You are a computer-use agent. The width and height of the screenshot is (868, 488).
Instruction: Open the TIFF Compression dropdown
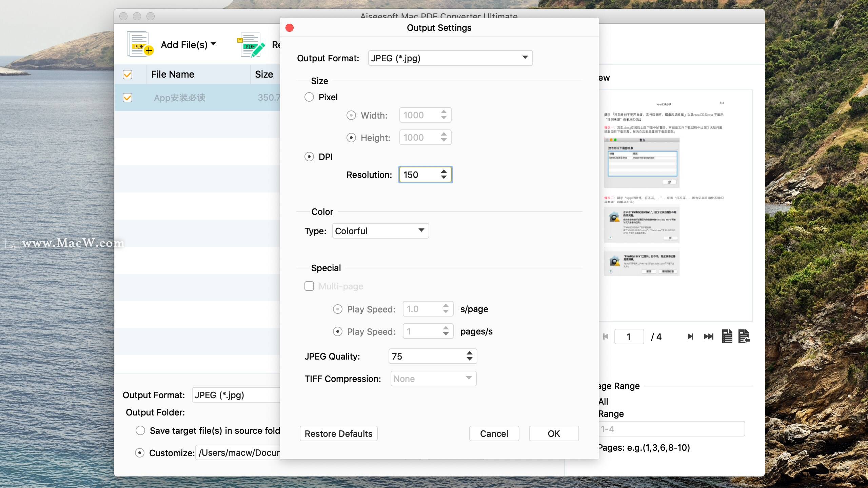pos(433,379)
